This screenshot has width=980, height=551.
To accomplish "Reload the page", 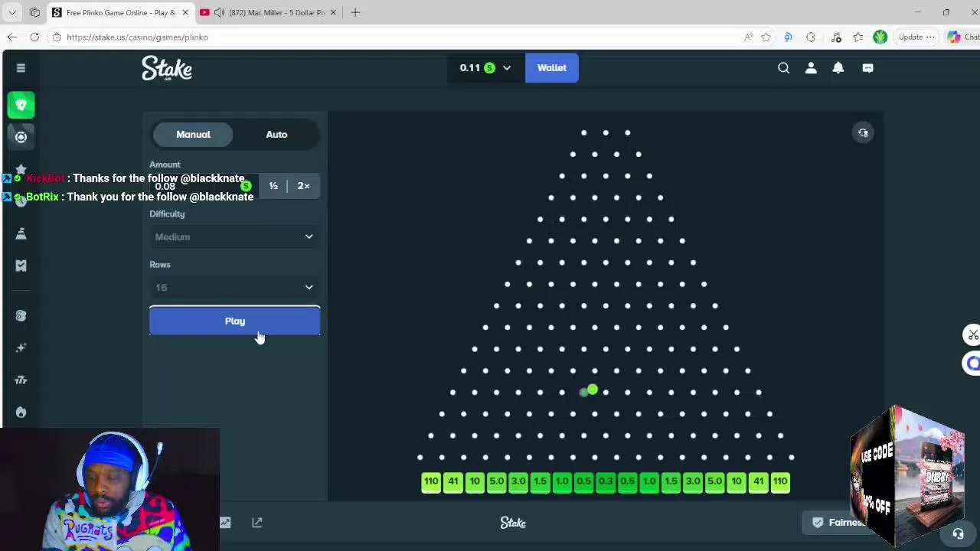I will click(x=34, y=37).
